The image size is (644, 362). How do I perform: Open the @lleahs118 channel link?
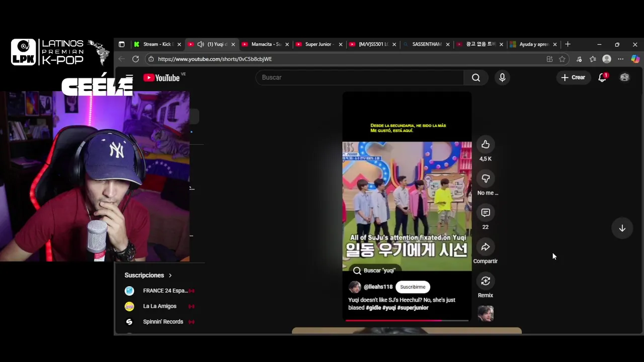[378, 287]
